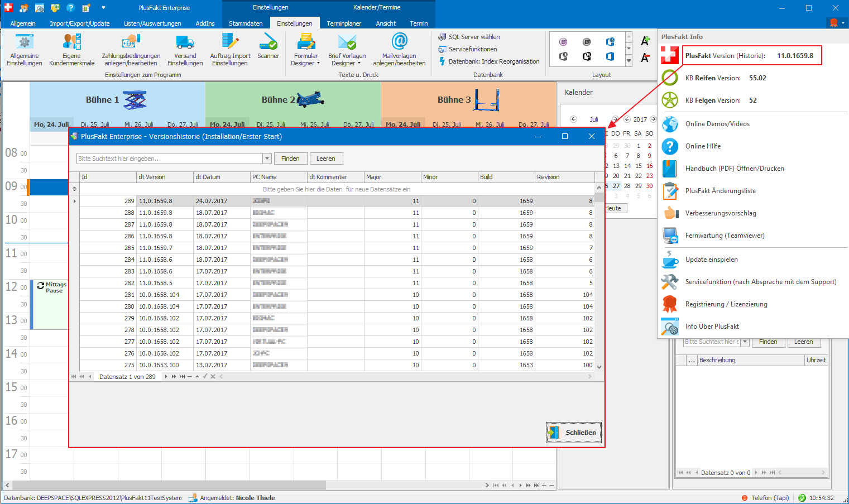Expand Formular Designer dropdown arrow
This screenshot has height=504, width=849.
pyautogui.click(x=318, y=64)
